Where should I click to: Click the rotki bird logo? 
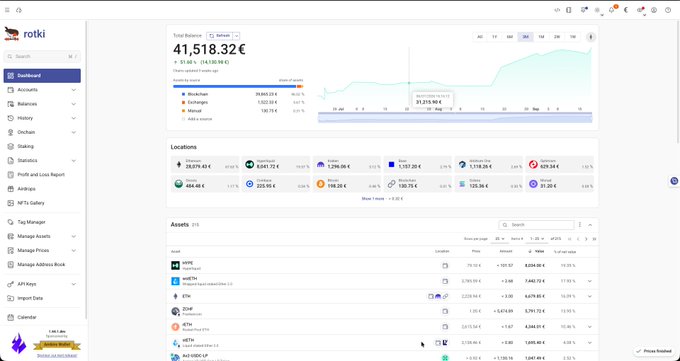pos(11,33)
